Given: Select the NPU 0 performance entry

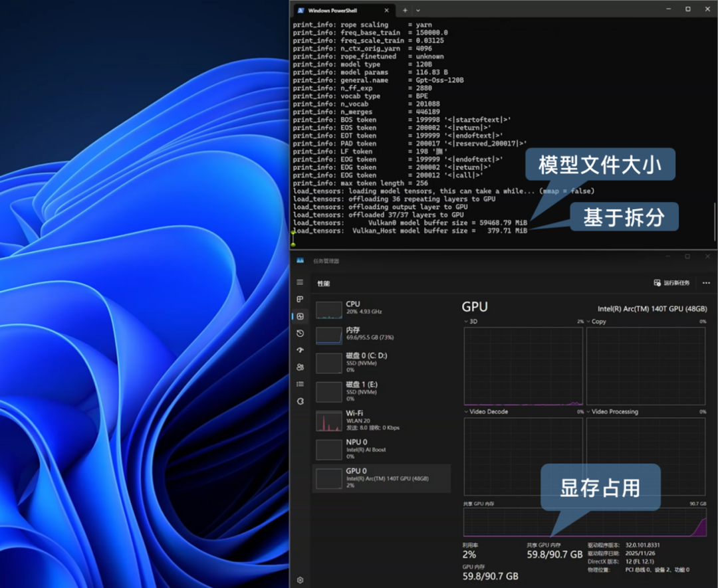Looking at the screenshot, I should [x=382, y=449].
